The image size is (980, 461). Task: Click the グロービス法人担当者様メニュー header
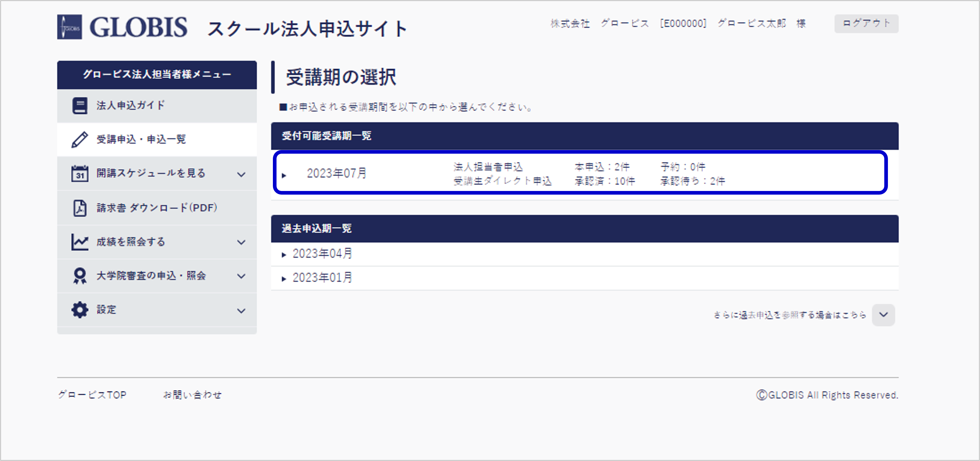(157, 75)
